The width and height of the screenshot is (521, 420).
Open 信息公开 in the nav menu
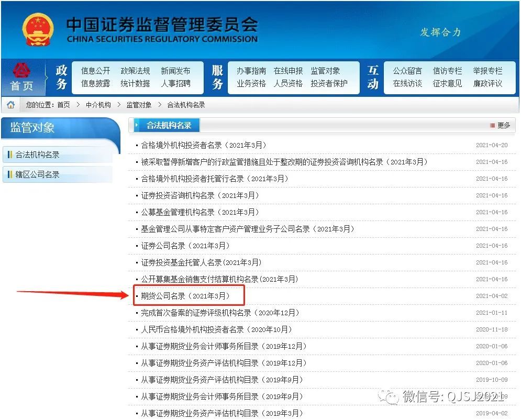pos(95,71)
